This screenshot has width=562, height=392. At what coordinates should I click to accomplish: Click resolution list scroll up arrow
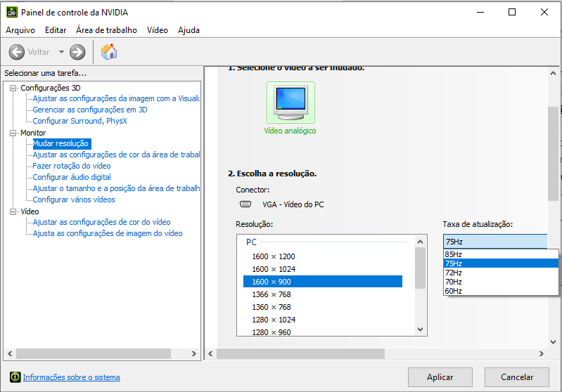[421, 242]
